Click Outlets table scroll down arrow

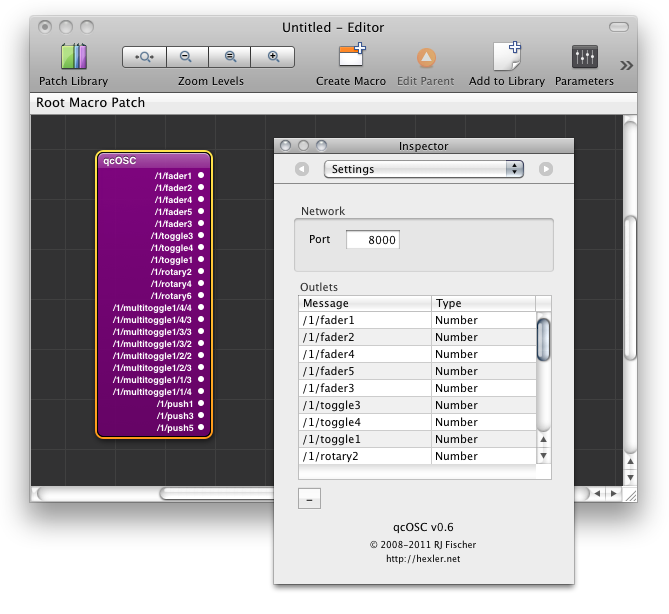pyautogui.click(x=543, y=455)
